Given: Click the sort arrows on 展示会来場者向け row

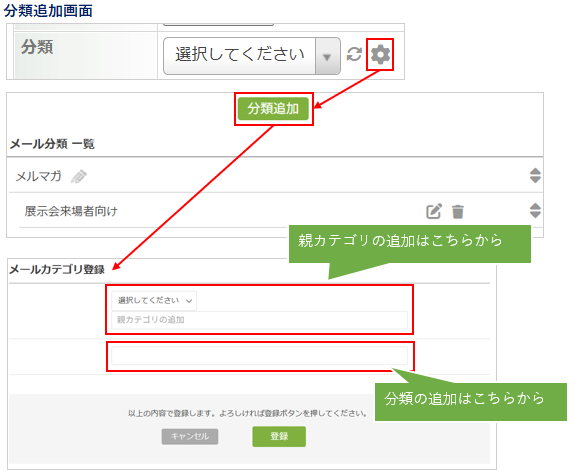Looking at the screenshot, I should coord(535,210).
